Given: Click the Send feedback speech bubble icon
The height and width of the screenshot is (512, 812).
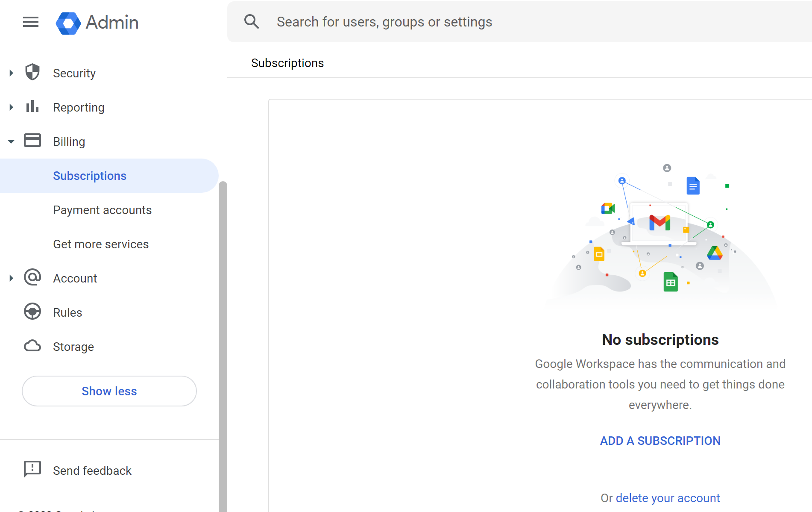Looking at the screenshot, I should (32, 469).
